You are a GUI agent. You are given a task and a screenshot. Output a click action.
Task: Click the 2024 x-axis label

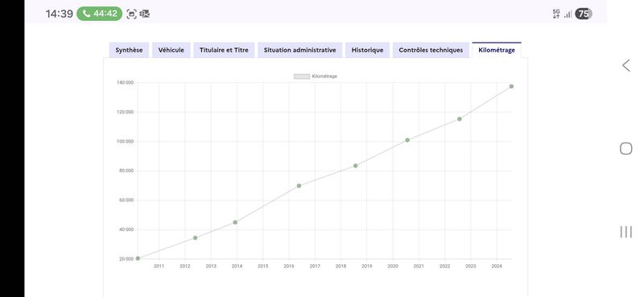coord(497,266)
